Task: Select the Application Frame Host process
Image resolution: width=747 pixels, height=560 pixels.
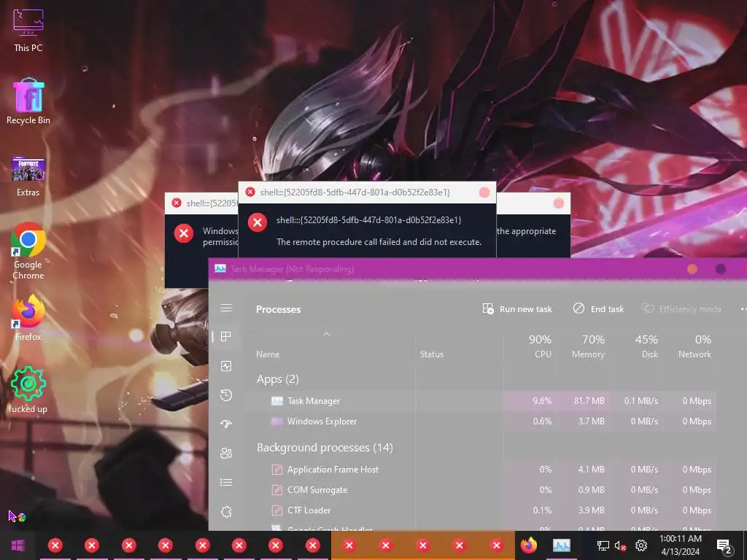Action: point(481,470)
